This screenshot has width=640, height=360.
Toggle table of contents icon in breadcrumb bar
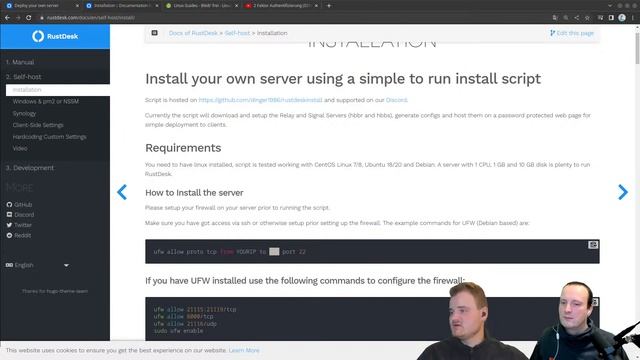pyautogui.click(x=154, y=33)
